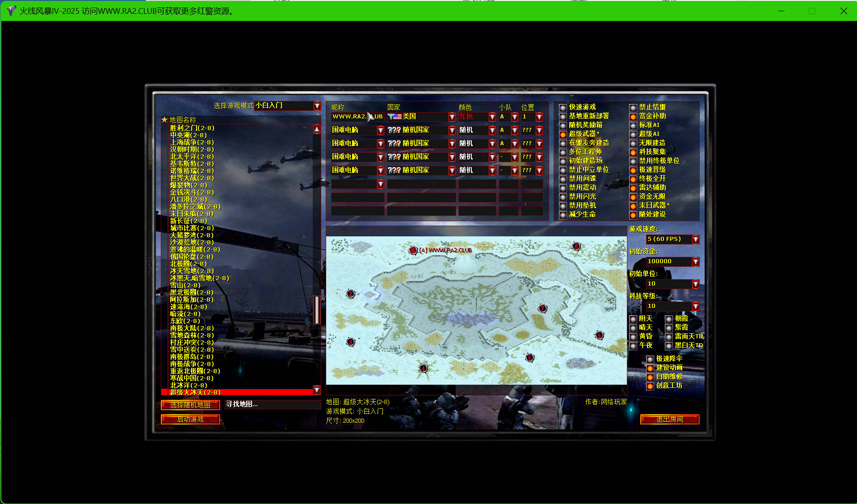This screenshot has height=504, width=857.
Task: Select the map 阿拉斯加(2-8)
Action: (192, 300)
